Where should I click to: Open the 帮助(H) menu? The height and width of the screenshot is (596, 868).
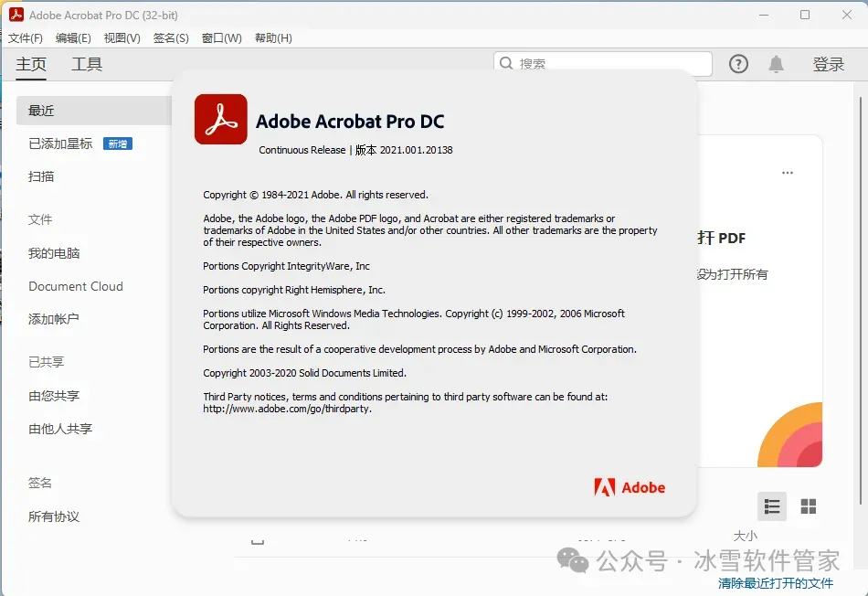[x=273, y=38]
